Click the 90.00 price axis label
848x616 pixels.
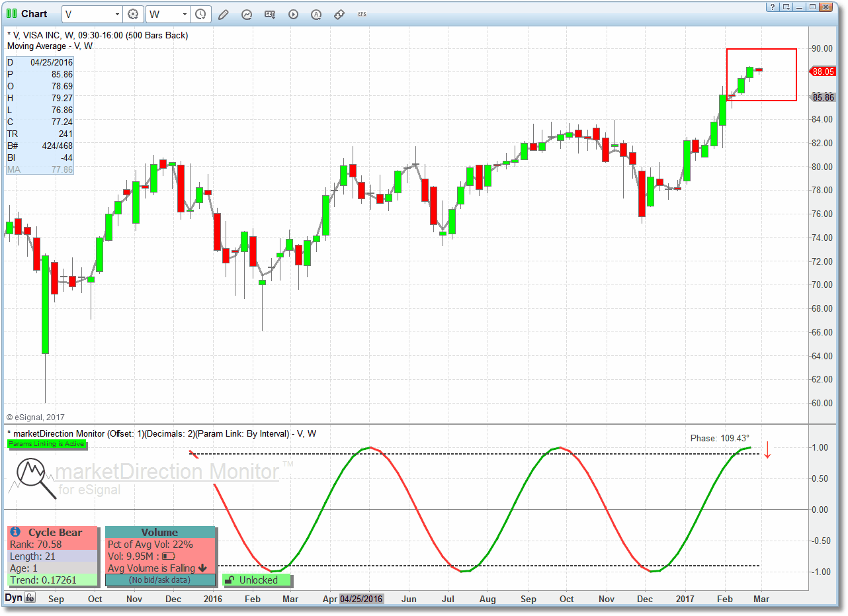822,48
